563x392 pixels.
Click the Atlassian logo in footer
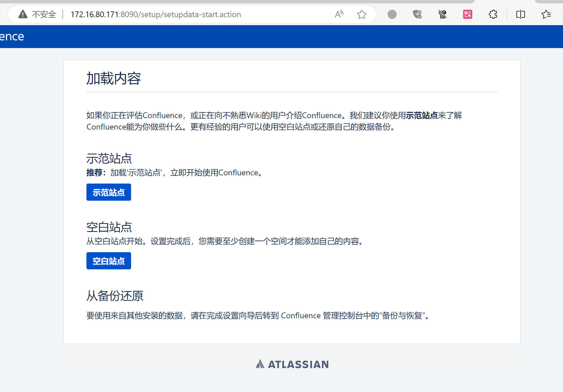pyautogui.click(x=292, y=364)
